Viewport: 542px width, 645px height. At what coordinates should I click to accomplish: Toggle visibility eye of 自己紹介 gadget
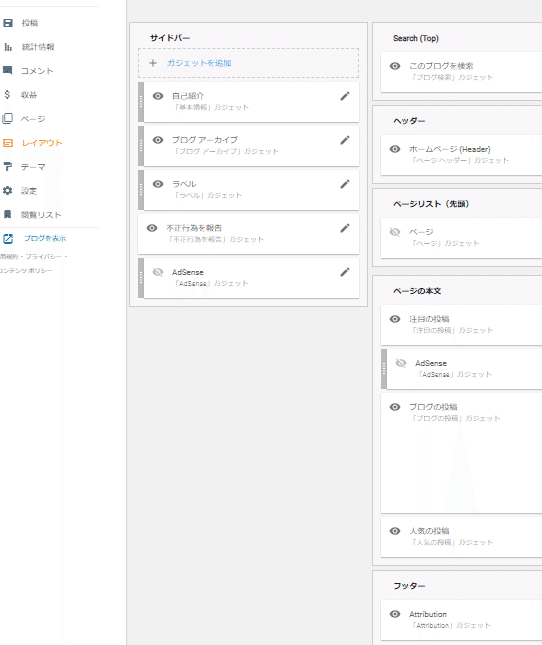point(158,96)
